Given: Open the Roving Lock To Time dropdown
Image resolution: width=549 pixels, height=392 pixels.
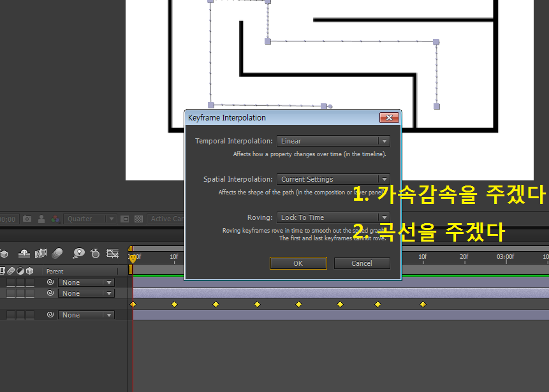Looking at the screenshot, I should pos(333,217).
